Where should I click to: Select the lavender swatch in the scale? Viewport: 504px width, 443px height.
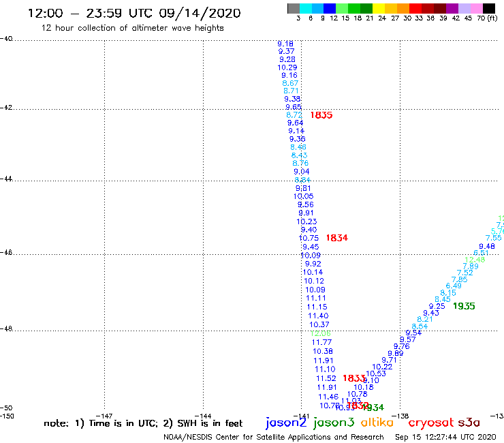click(x=464, y=8)
